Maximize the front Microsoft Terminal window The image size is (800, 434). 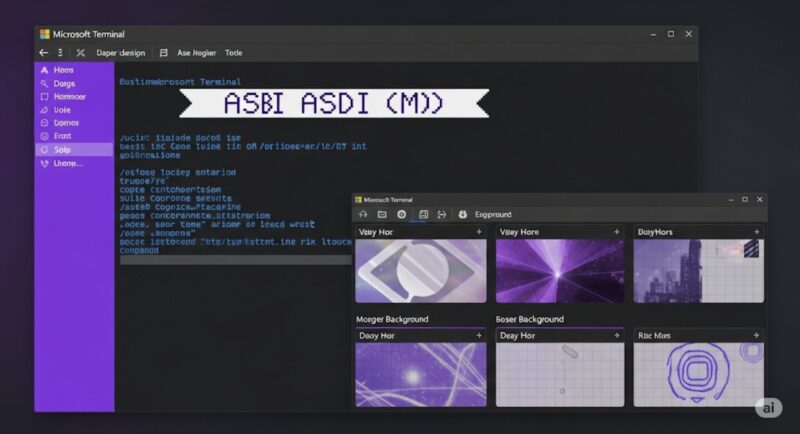click(745, 199)
